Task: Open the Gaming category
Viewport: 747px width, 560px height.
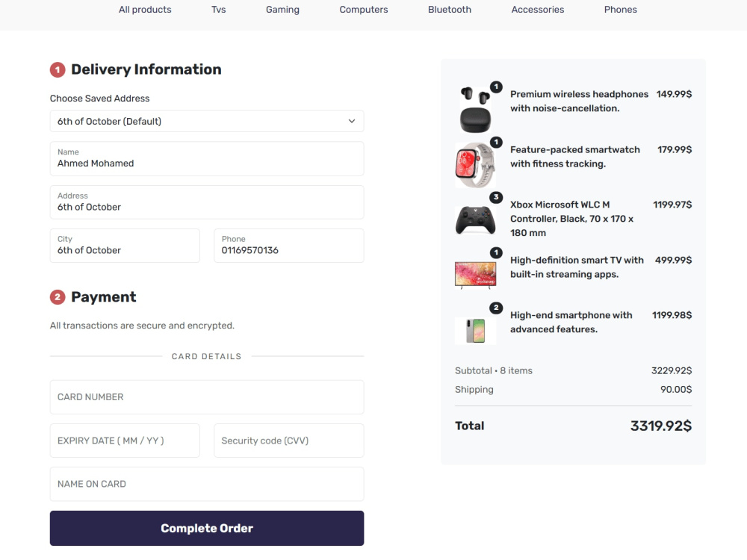Action: click(282, 10)
